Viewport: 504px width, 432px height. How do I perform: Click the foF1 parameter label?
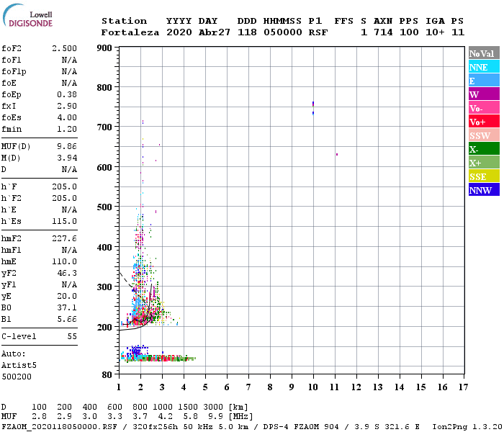coord(12,60)
